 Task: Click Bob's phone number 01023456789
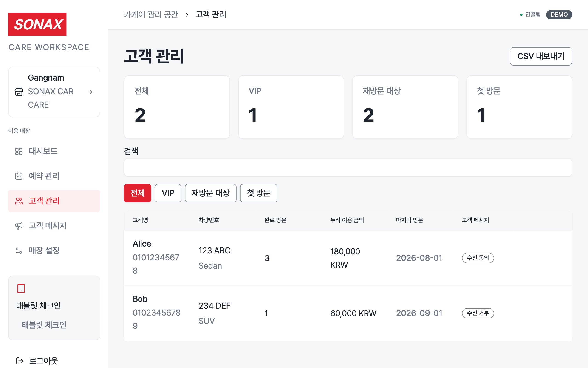click(x=156, y=319)
